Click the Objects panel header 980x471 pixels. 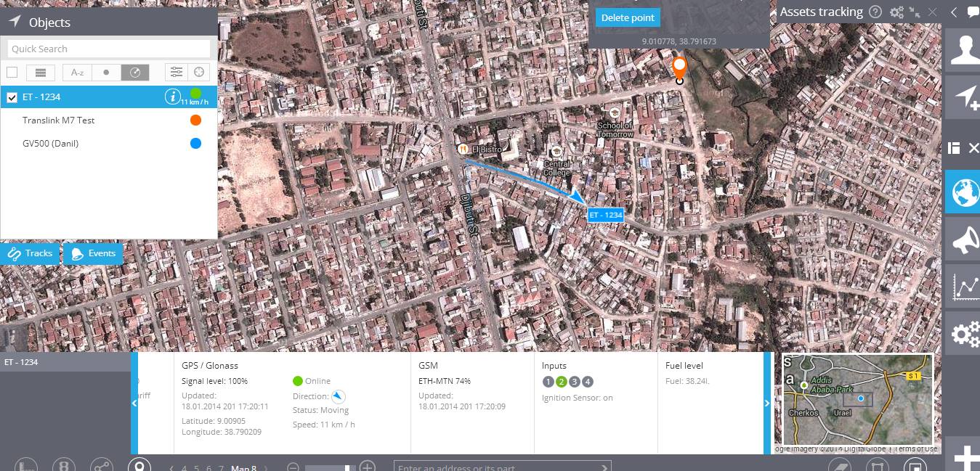pyautogui.click(x=109, y=22)
